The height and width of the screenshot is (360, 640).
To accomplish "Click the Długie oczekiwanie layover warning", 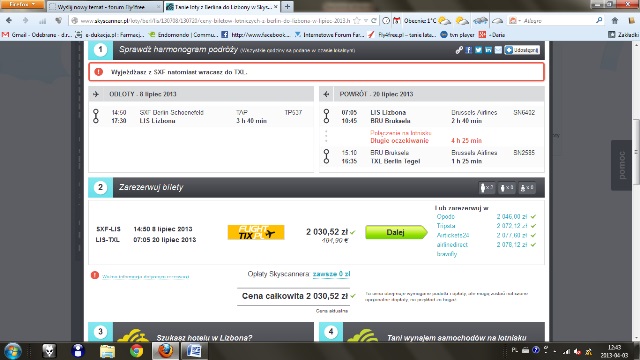I will point(399,140).
